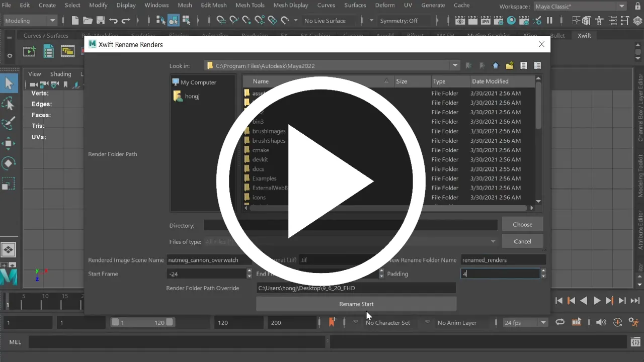Activate the Rotate tool in toolbox
Screen dimensions: 644x362
(x=9, y=164)
